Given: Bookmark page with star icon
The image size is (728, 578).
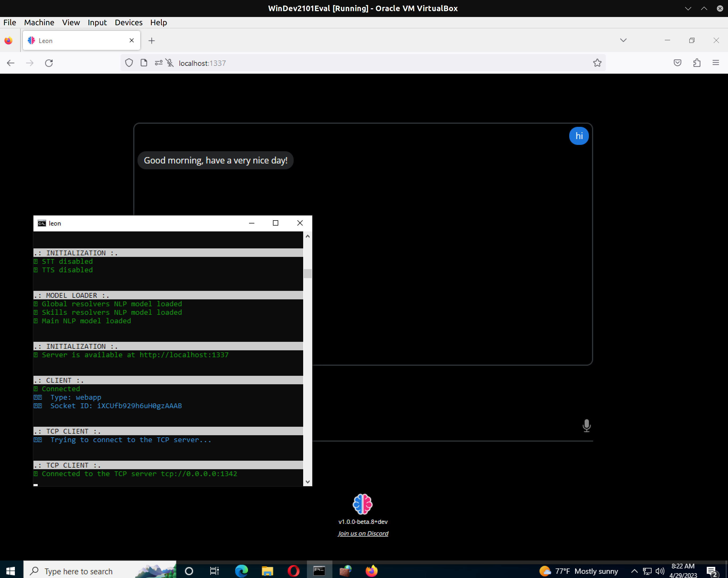Looking at the screenshot, I should click(x=597, y=63).
